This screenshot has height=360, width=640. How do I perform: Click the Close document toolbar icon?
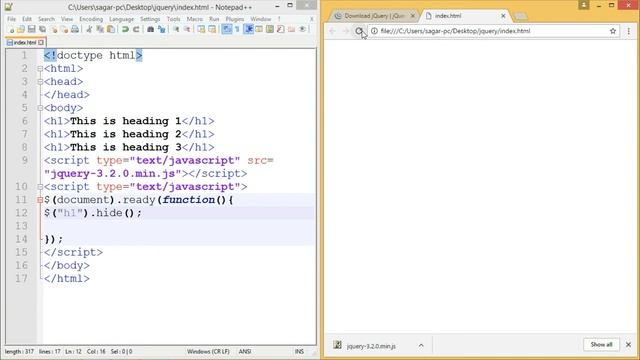coord(54,29)
